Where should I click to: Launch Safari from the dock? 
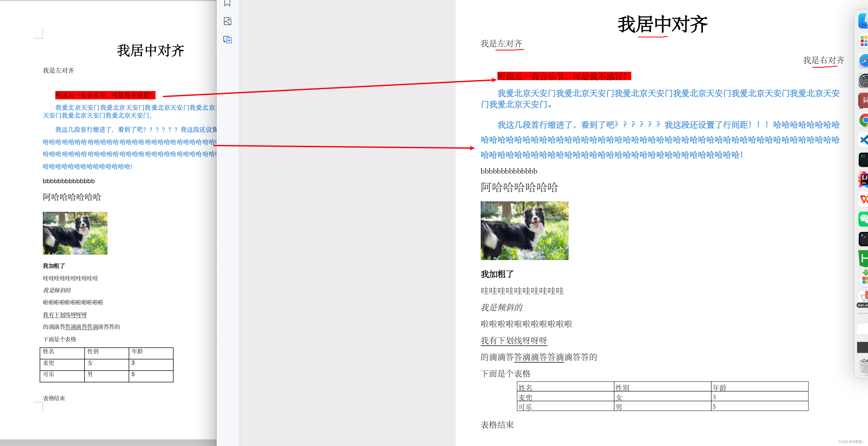863,61
